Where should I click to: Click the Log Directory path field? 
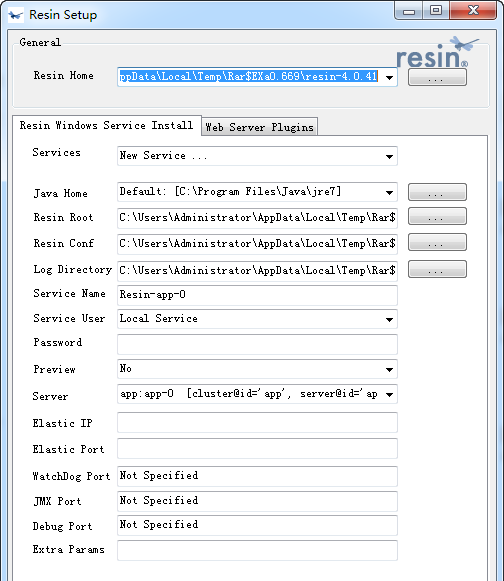pyautogui.click(x=257, y=270)
